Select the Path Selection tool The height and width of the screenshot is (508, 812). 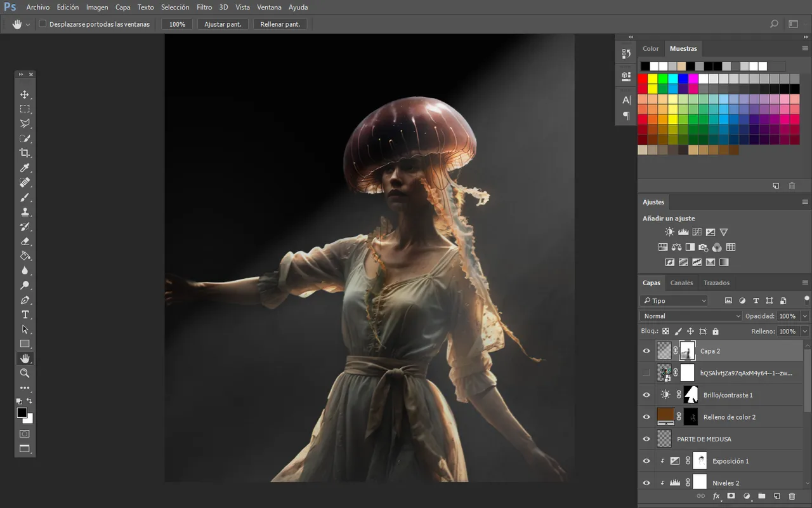click(x=25, y=330)
